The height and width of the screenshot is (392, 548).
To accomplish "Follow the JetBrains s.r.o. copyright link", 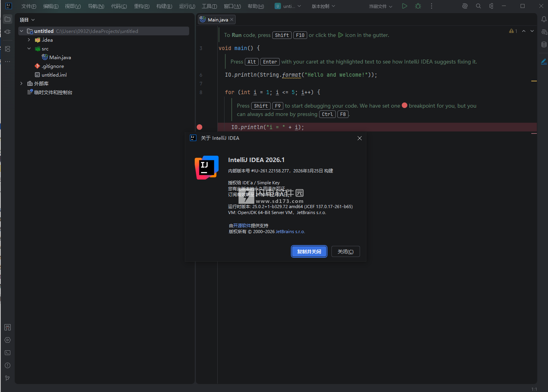I will pyautogui.click(x=290, y=232).
